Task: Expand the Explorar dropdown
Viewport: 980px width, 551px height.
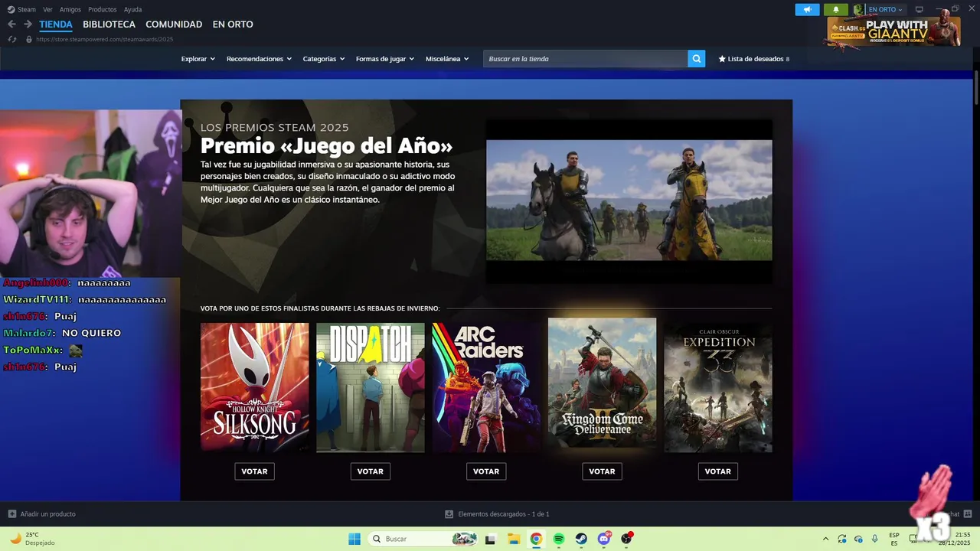Action: point(198,59)
